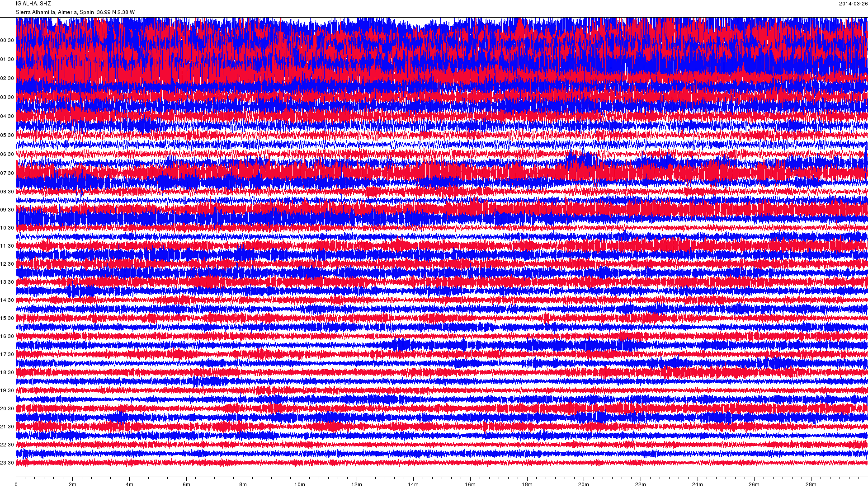Image resolution: width=868 pixels, height=488 pixels.
Task: Click the 18m mark on the minute axis
Action: click(527, 484)
